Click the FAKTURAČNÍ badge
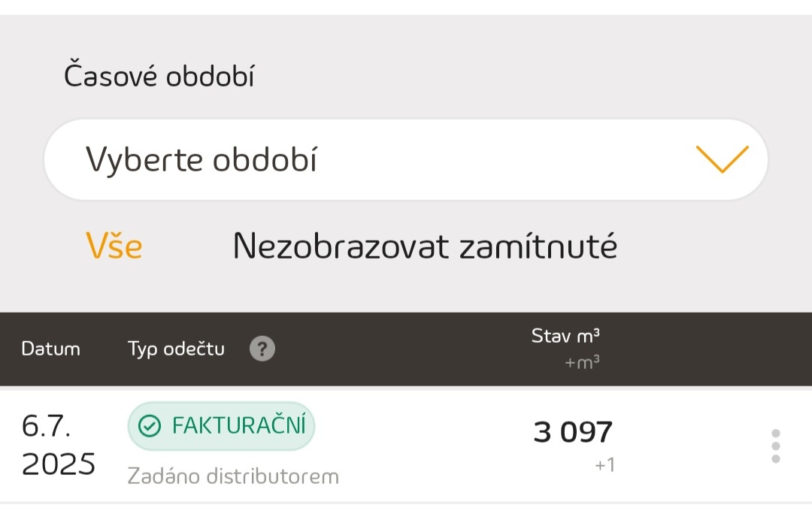This screenshot has height=511, width=812. pyautogui.click(x=221, y=426)
